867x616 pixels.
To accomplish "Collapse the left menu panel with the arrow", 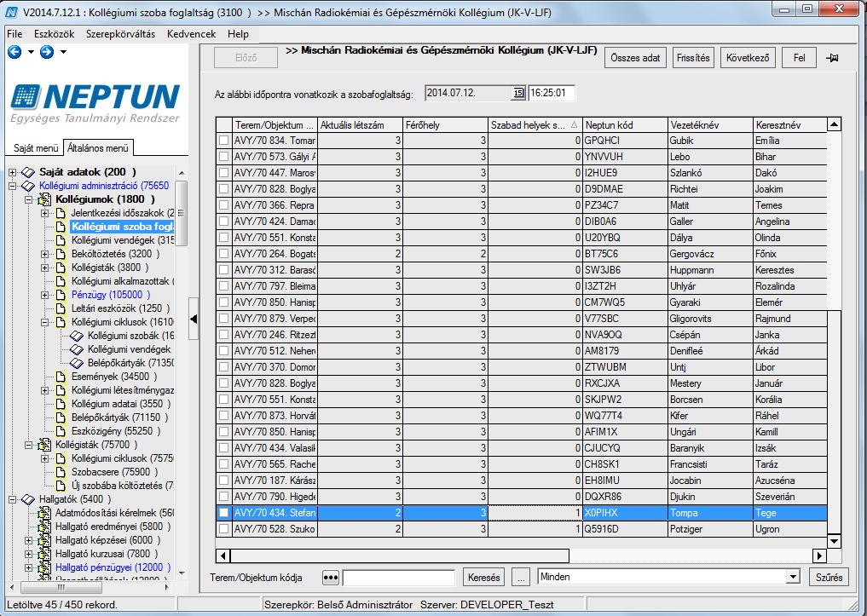I will coord(194,319).
